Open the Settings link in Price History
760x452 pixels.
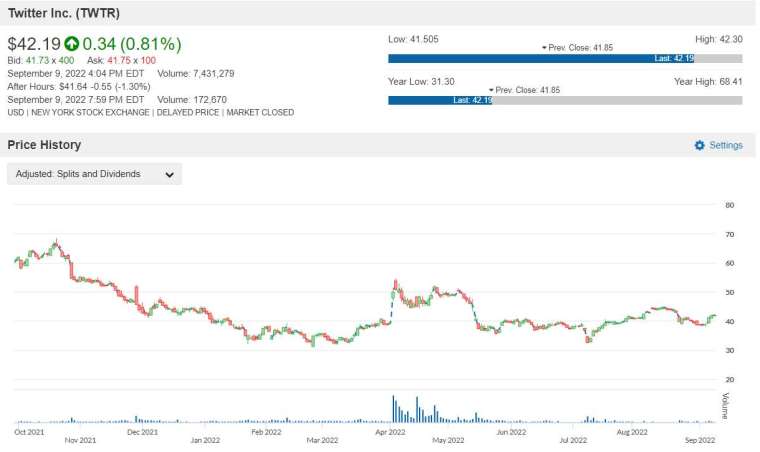coord(726,145)
